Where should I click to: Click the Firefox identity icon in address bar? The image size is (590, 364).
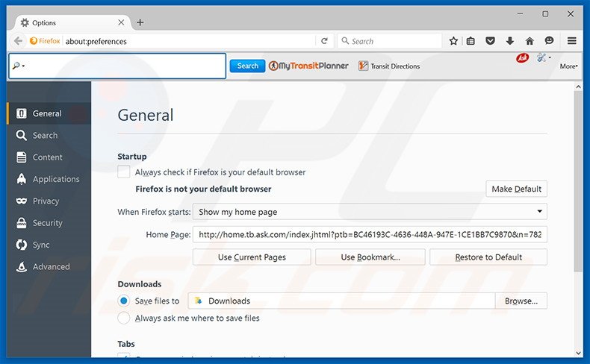pyautogui.click(x=45, y=41)
